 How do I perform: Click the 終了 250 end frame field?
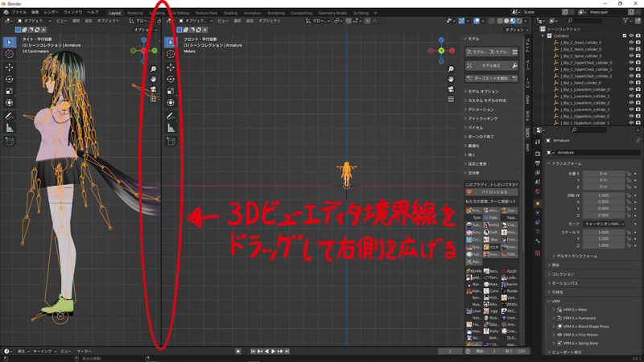[515, 352]
